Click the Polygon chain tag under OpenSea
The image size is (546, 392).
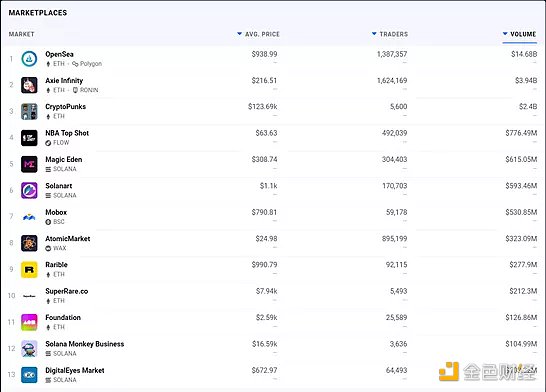[x=87, y=64]
